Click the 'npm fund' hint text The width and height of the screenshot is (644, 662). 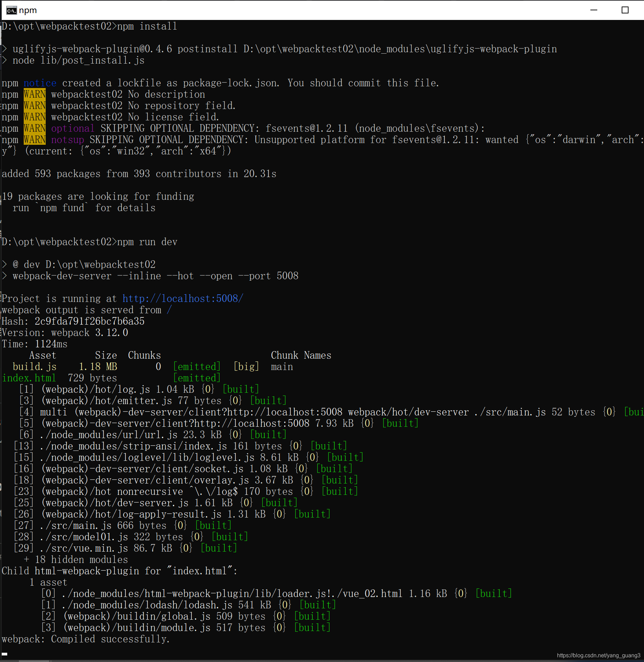(x=62, y=208)
